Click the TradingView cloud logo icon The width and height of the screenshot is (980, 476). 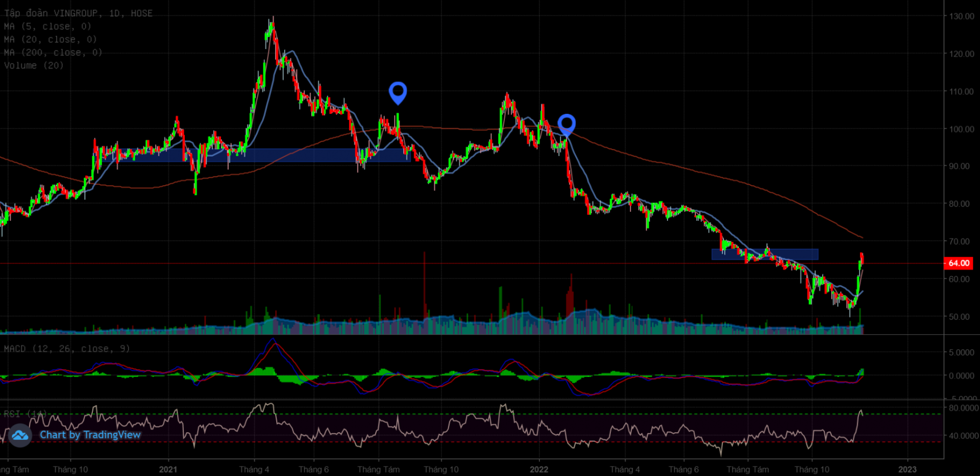[x=20, y=435]
